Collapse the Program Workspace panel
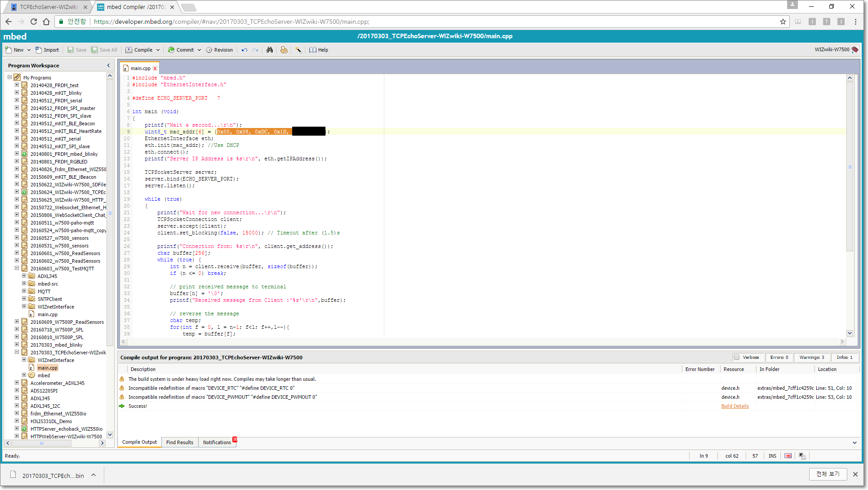The image size is (868, 490). (108, 66)
